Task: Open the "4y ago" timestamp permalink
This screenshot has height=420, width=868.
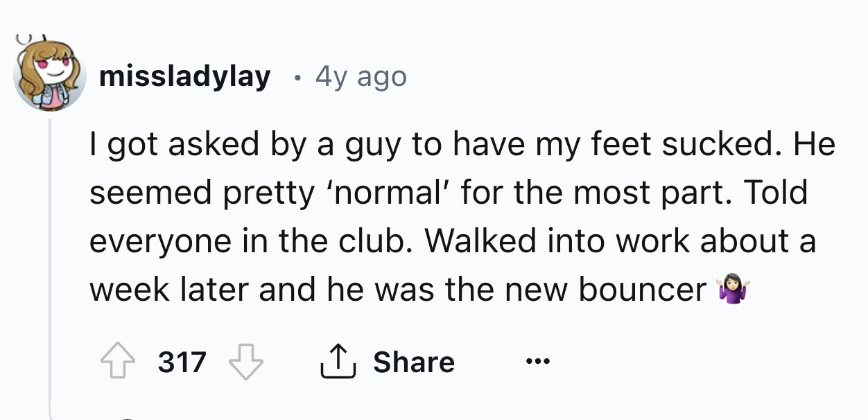Action: [361, 77]
